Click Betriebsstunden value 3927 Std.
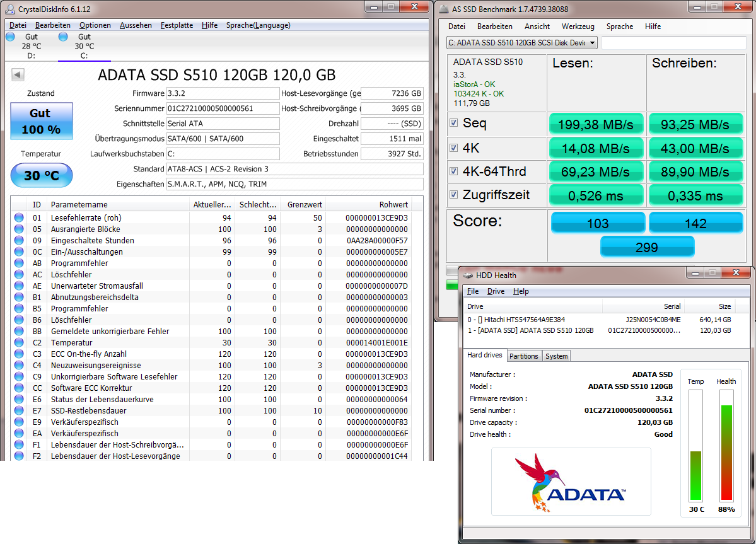This screenshot has height=544, width=756. click(392, 154)
